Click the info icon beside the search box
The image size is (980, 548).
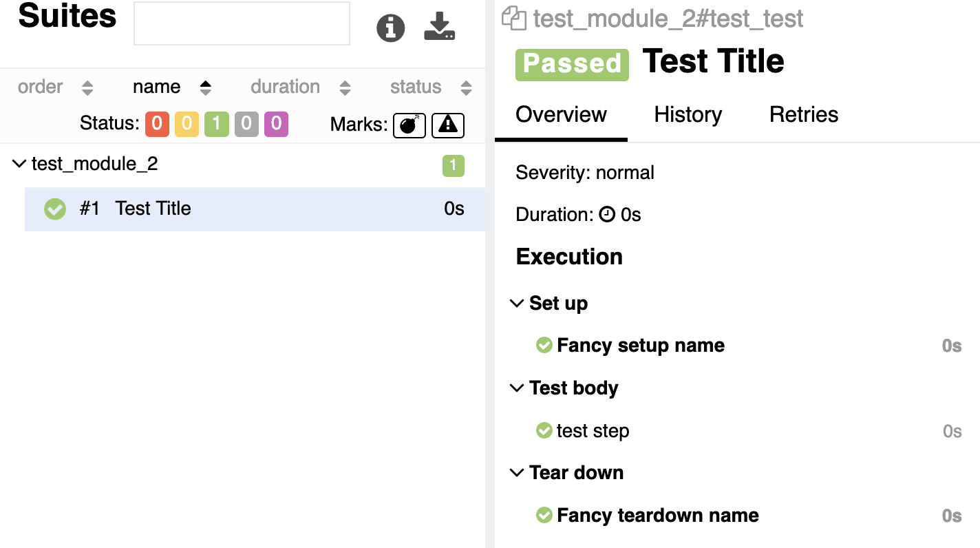coord(390,28)
